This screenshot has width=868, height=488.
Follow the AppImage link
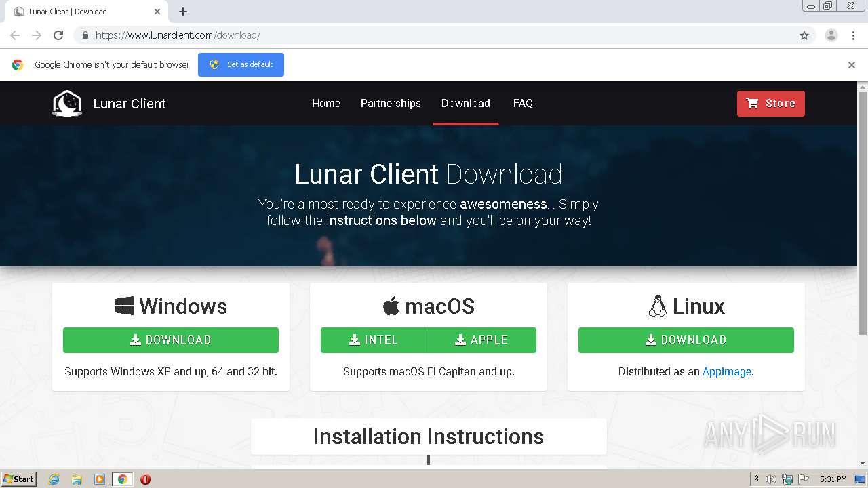coord(727,371)
